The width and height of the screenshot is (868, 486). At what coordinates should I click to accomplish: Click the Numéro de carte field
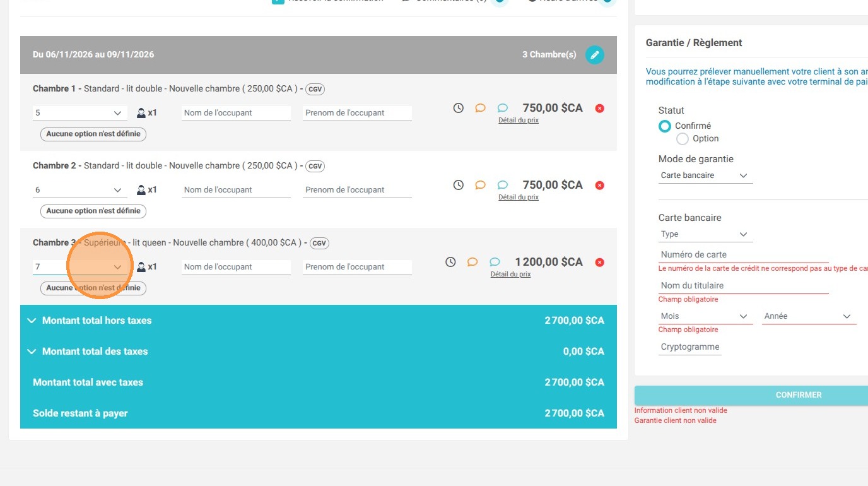(744, 255)
